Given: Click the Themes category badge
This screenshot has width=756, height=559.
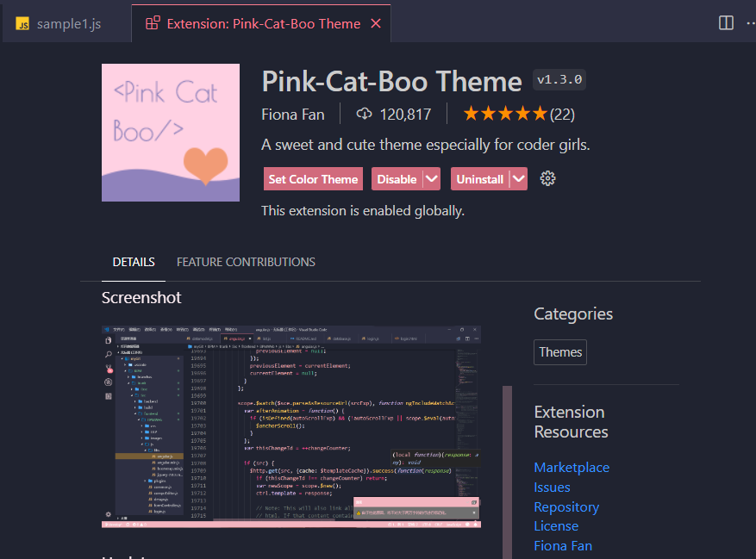Looking at the screenshot, I should pyautogui.click(x=559, y=351).
